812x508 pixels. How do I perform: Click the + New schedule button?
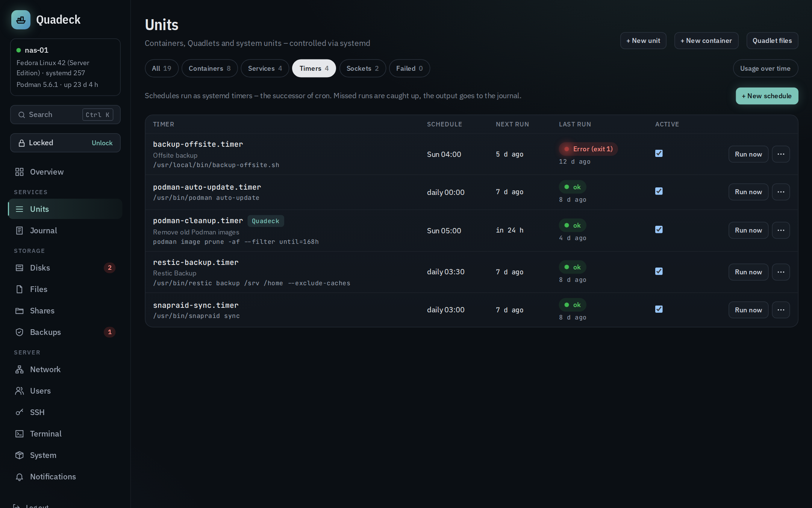[x=767, y=96]
